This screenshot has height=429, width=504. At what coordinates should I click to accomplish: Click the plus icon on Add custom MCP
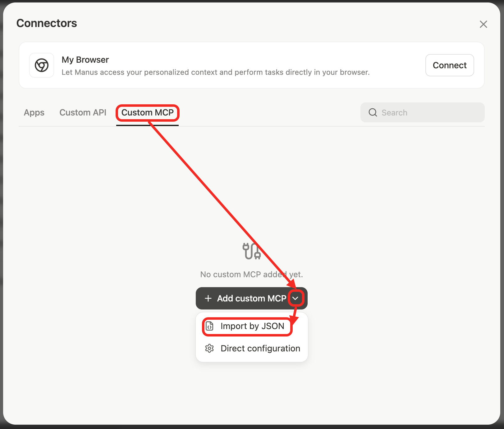[208, 298]
